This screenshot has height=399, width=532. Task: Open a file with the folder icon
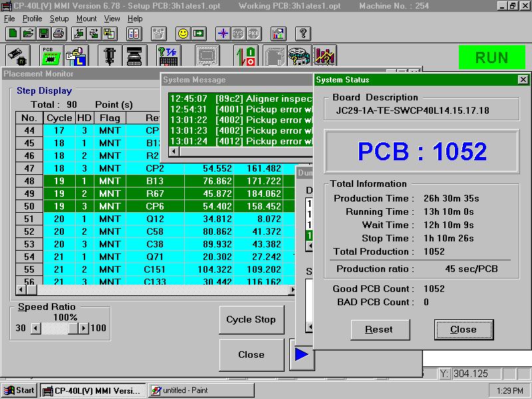[x=28, y=34]
